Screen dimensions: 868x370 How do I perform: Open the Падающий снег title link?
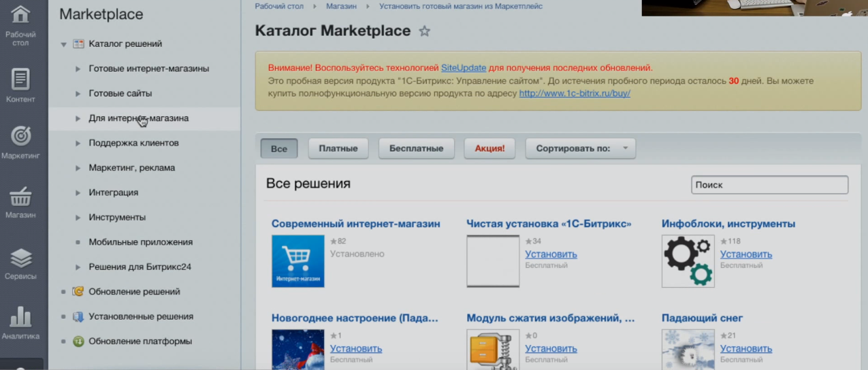tap(702, 318)
